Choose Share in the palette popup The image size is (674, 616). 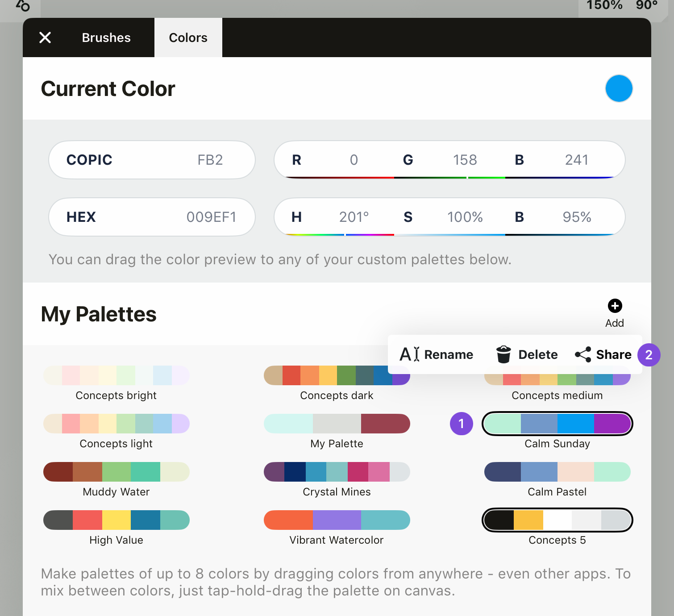click(614, 354)
